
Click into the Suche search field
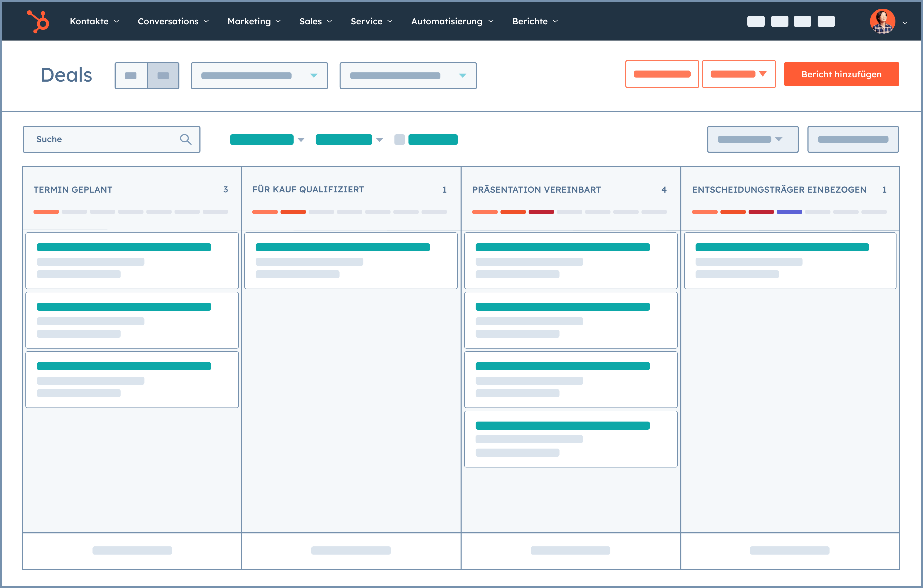pyautogui.click(x=96, y=139)
